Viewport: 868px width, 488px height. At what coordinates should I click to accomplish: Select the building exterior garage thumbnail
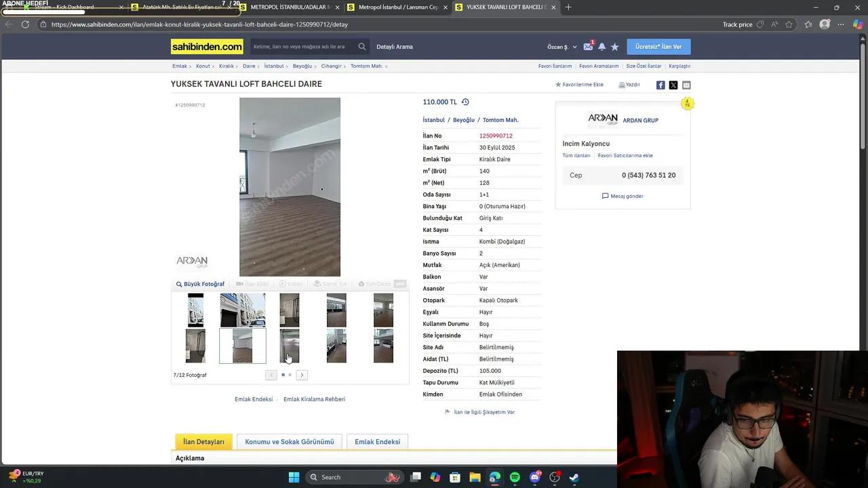pyautogui.click(x=242, y=310)
